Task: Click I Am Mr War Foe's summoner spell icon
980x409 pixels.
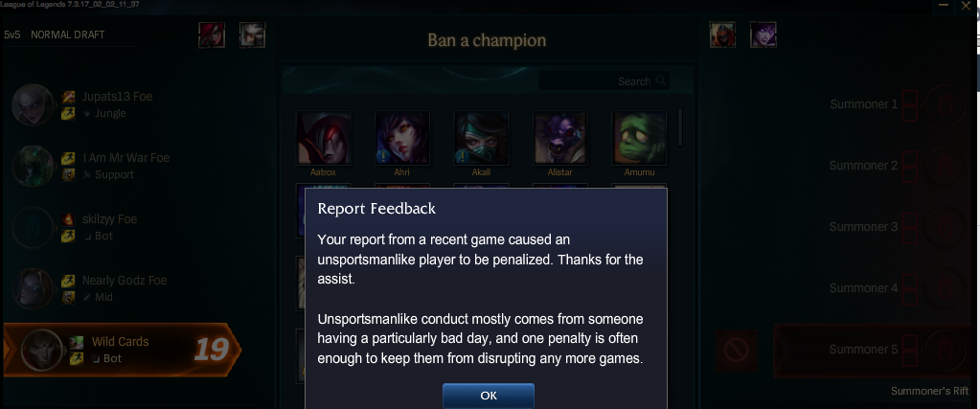Action: 68,159
